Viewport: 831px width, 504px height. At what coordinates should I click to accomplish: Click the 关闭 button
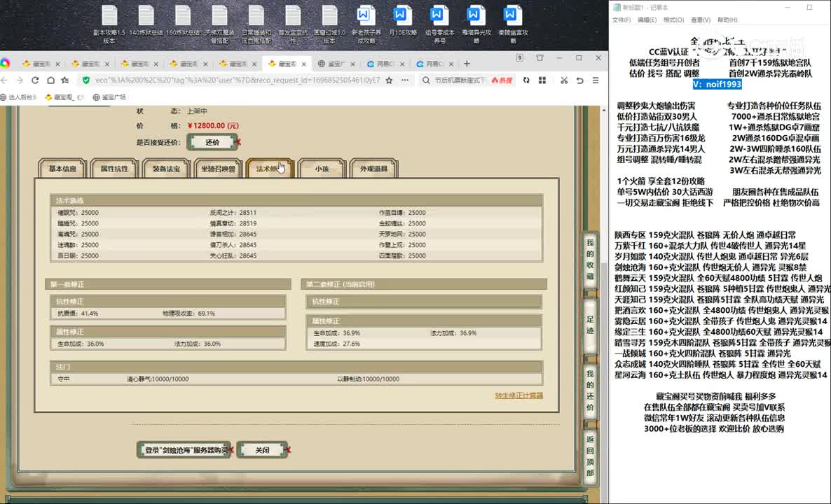pos(262,450)
